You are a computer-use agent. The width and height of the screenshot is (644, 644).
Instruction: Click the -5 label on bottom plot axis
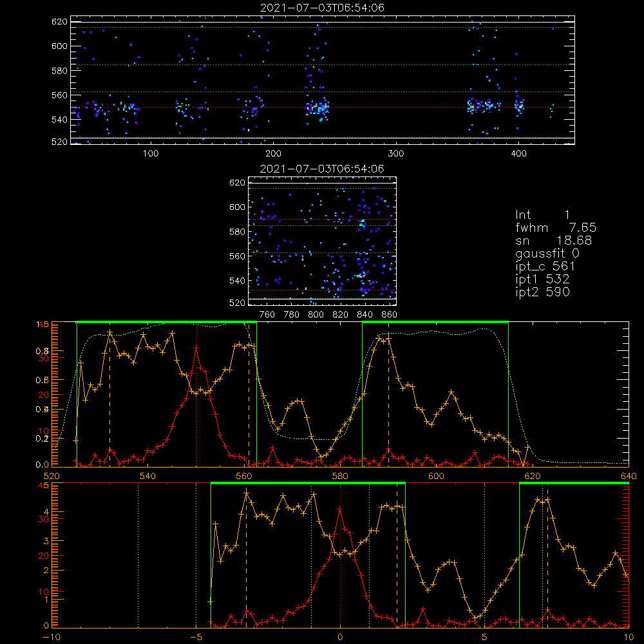[x=196, y=637]
